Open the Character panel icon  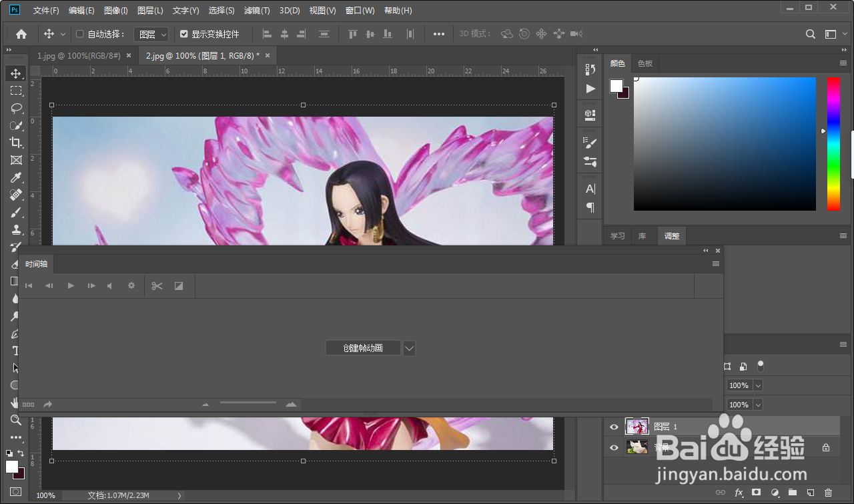(590, 189)
